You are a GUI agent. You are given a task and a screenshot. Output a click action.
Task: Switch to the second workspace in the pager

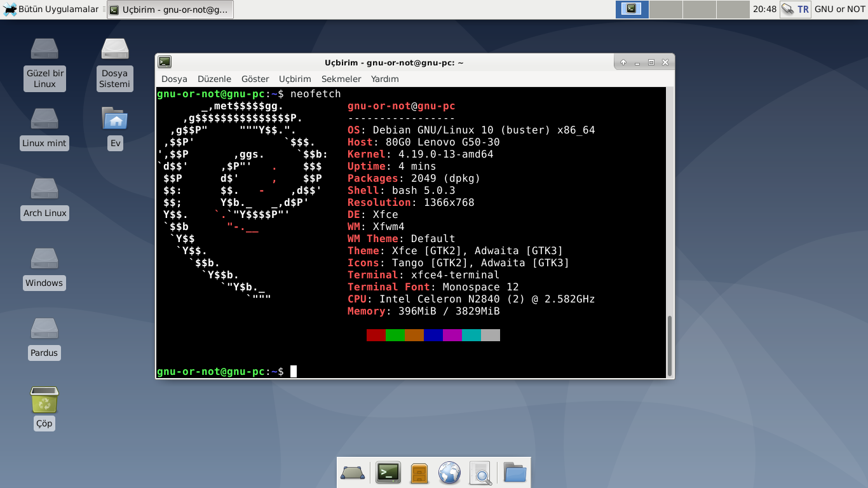coord(666,9)
